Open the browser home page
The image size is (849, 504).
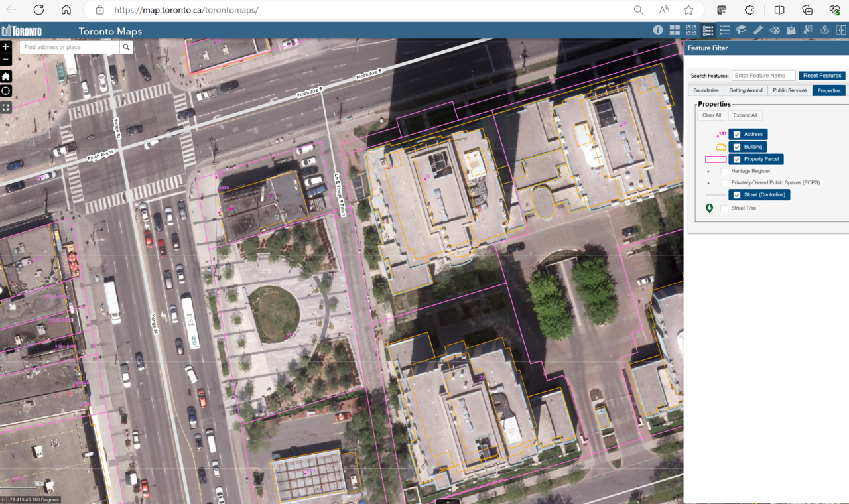coord(66,10)
